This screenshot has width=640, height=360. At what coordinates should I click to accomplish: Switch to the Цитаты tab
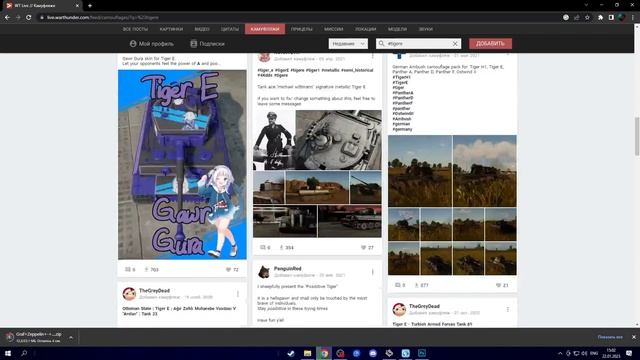(x=230, y=29)
